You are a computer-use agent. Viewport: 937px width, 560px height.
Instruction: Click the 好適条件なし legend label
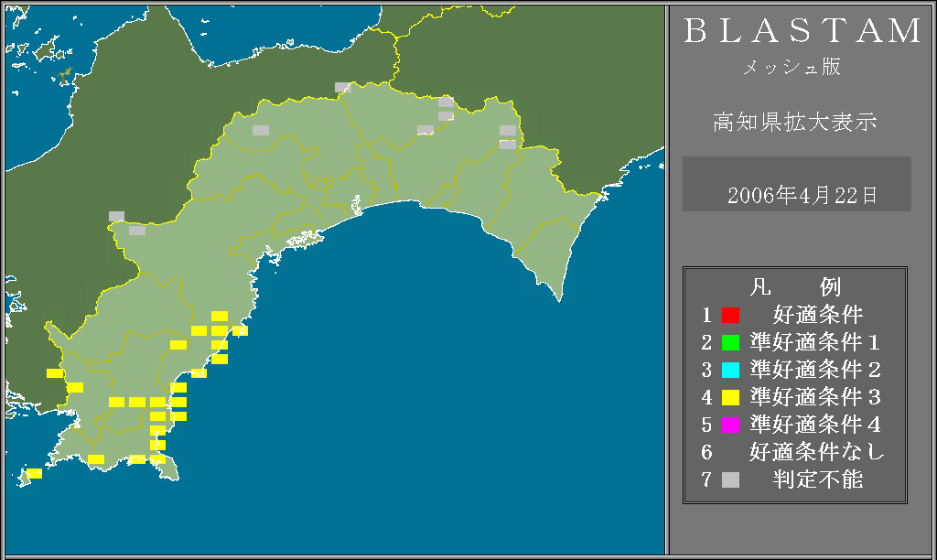[x=817, y=452]
